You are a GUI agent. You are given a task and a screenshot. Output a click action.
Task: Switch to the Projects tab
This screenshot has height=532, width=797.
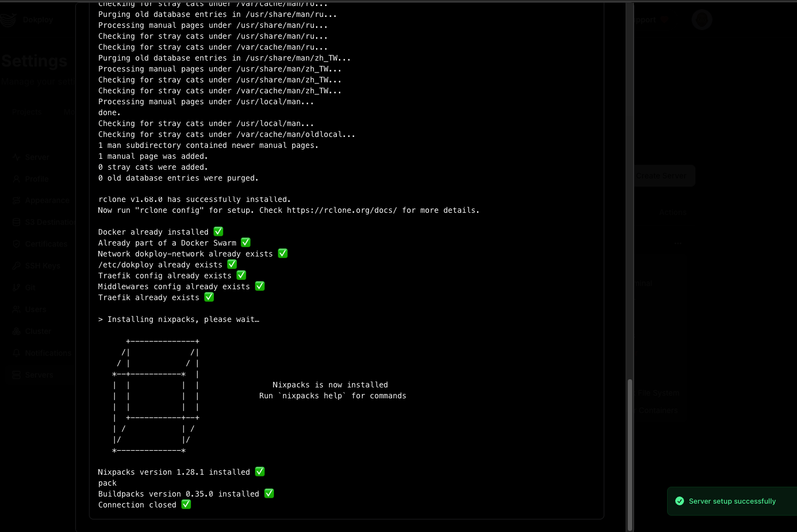point(27,112)
